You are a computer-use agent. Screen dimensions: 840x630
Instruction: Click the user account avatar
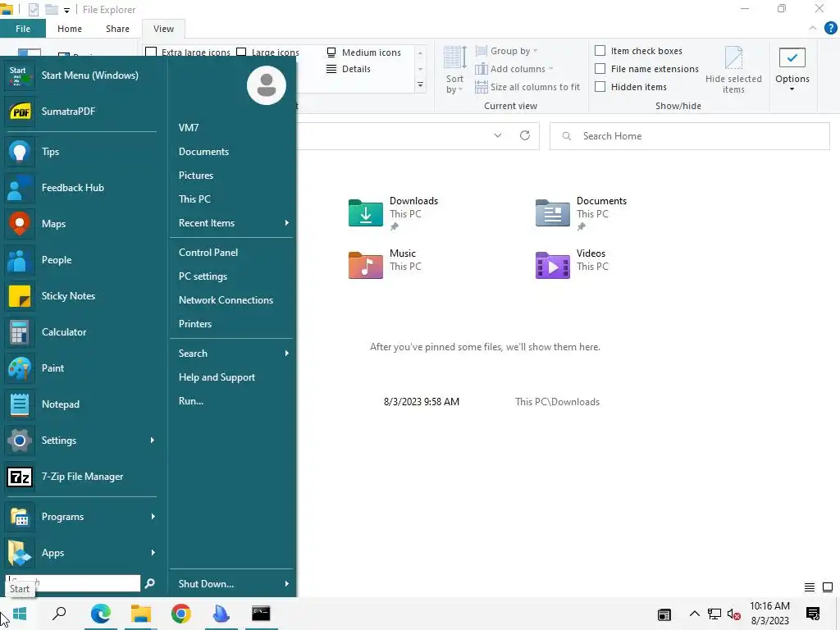pyautogui.click(x=267, y=85)
